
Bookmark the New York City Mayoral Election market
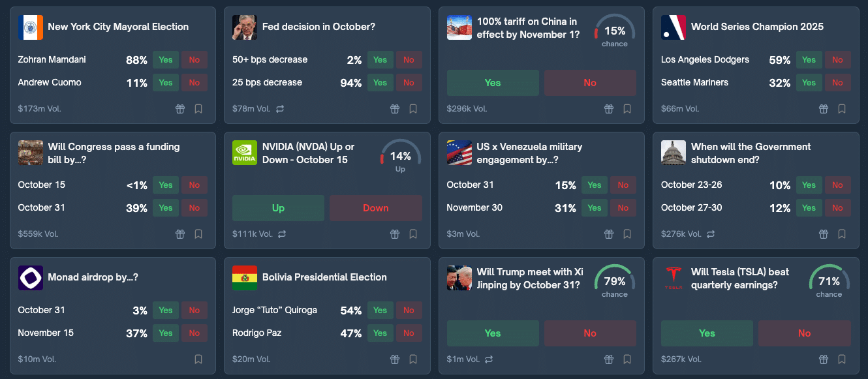(x=198, y=109)
